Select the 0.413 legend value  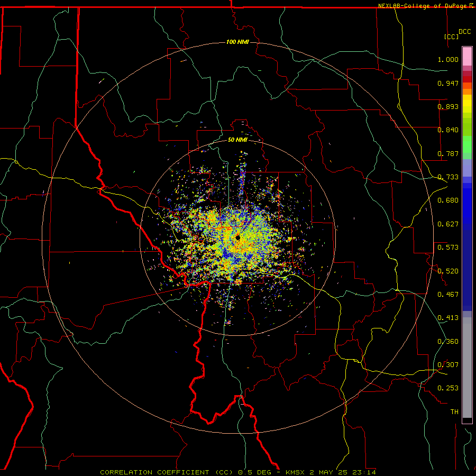[x=448, y=318]
